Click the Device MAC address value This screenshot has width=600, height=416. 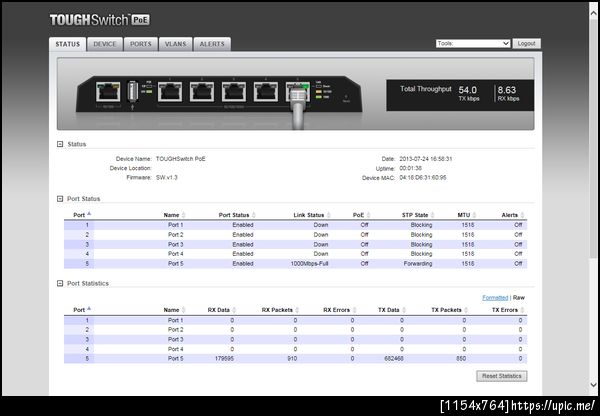coord(423,178)
